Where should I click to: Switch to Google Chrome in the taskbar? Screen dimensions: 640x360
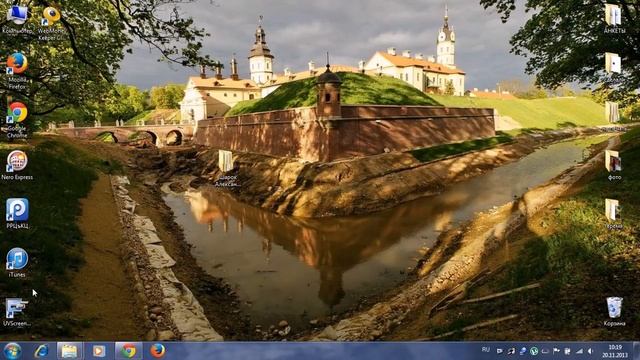tap(128, 351)
